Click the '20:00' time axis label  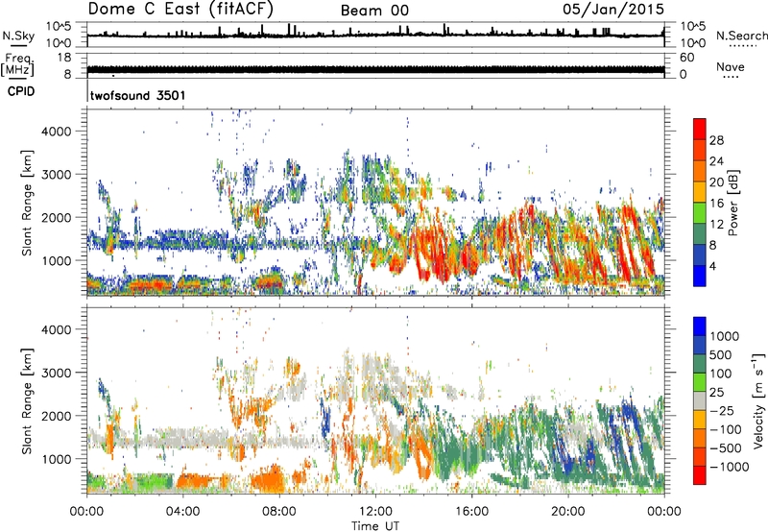click(567, 512)
